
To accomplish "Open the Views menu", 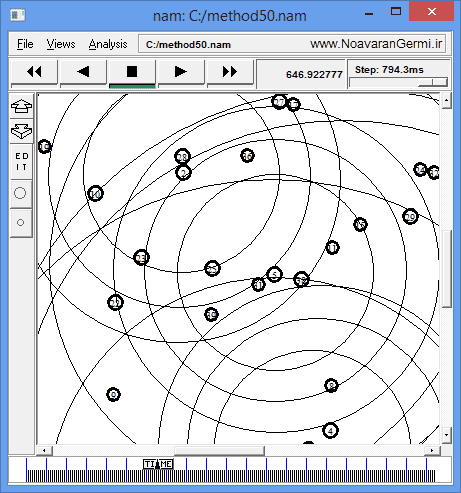I will click(x=61, y=44).
